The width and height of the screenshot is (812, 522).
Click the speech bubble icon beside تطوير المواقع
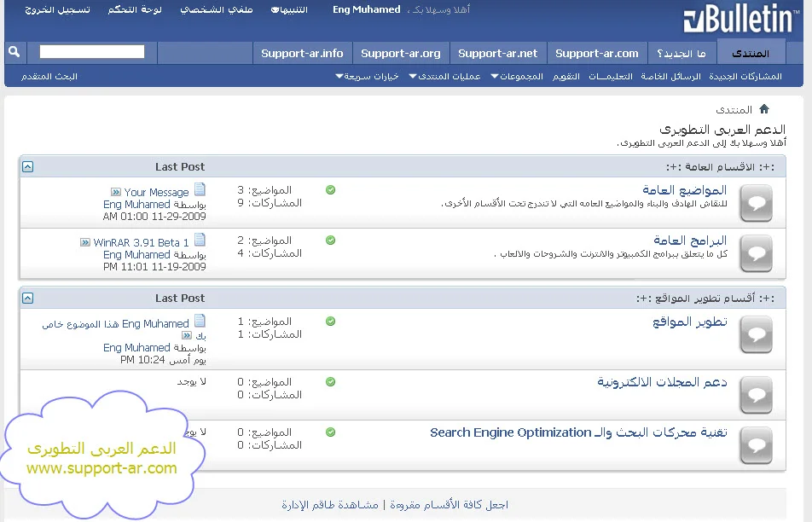click(x=756, y=334)
